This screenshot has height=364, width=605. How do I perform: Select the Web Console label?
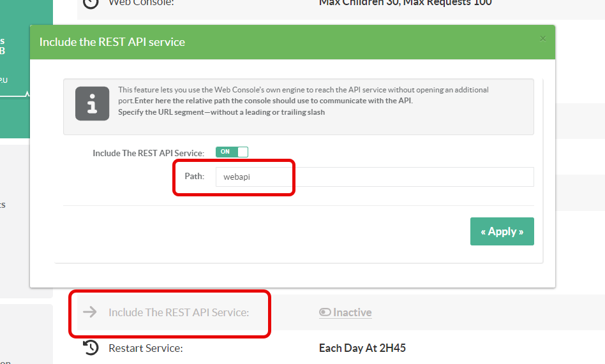click(141, 3)
